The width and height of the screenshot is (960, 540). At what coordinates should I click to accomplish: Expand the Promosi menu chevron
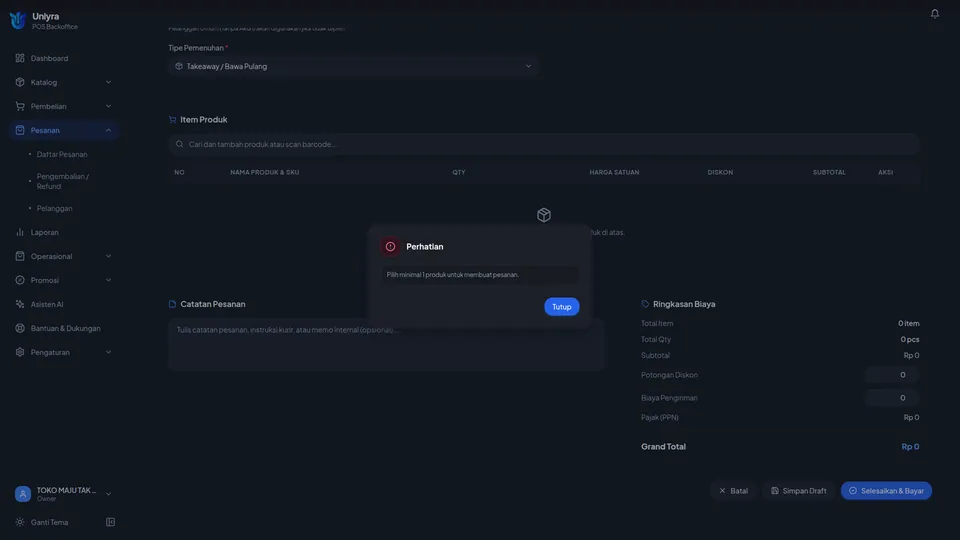point(108,280)
